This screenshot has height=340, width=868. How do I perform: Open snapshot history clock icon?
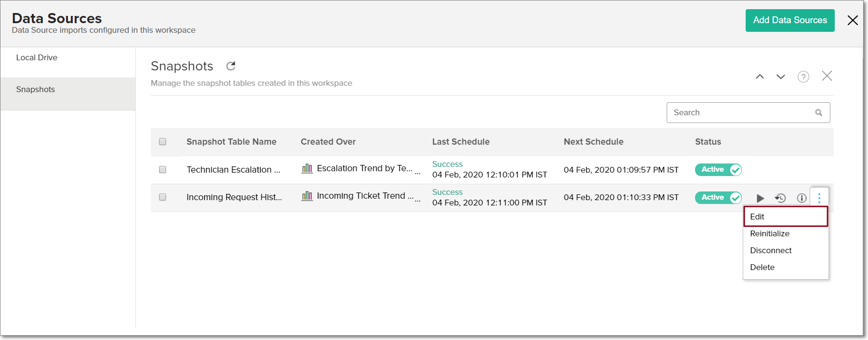click(x=780, y=198)
